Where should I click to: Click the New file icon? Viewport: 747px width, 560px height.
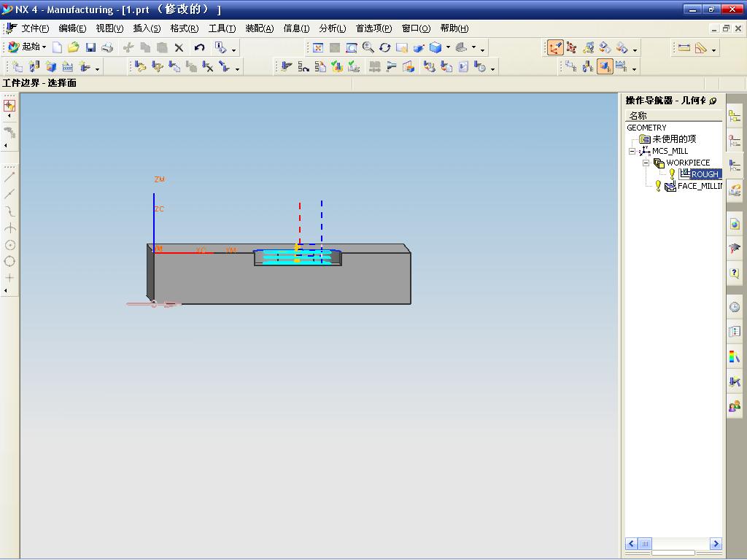(x=57, y=47)
